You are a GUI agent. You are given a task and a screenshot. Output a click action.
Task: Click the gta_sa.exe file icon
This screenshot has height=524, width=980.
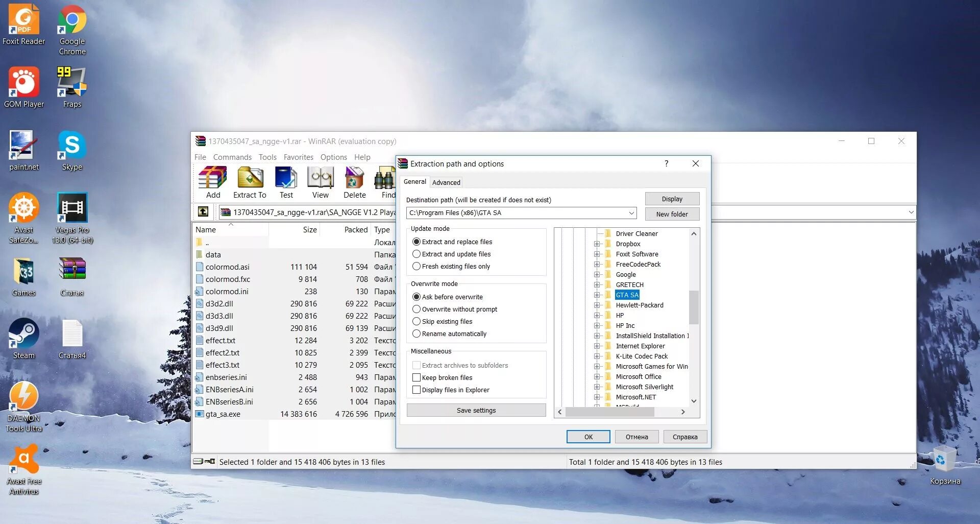tap(200, 414)
